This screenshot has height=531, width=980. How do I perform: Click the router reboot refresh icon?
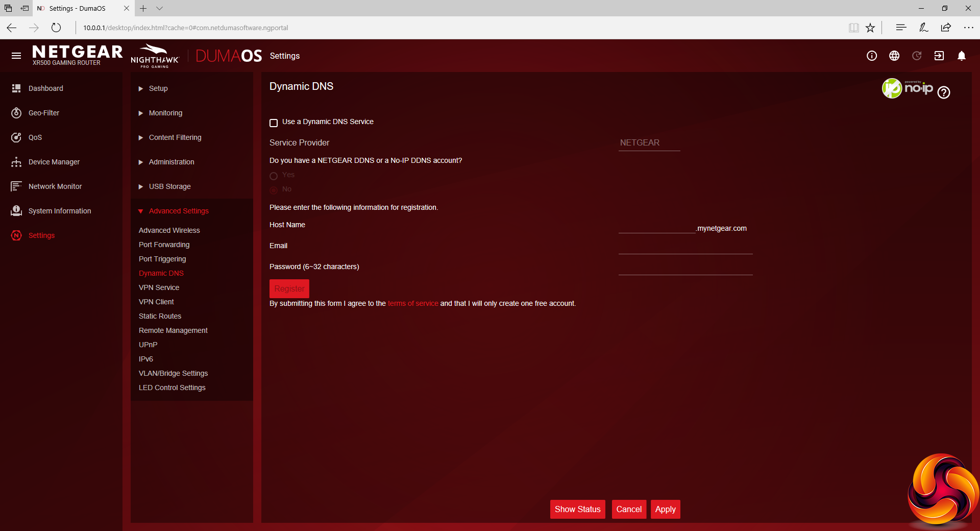[x=917, y=56]
